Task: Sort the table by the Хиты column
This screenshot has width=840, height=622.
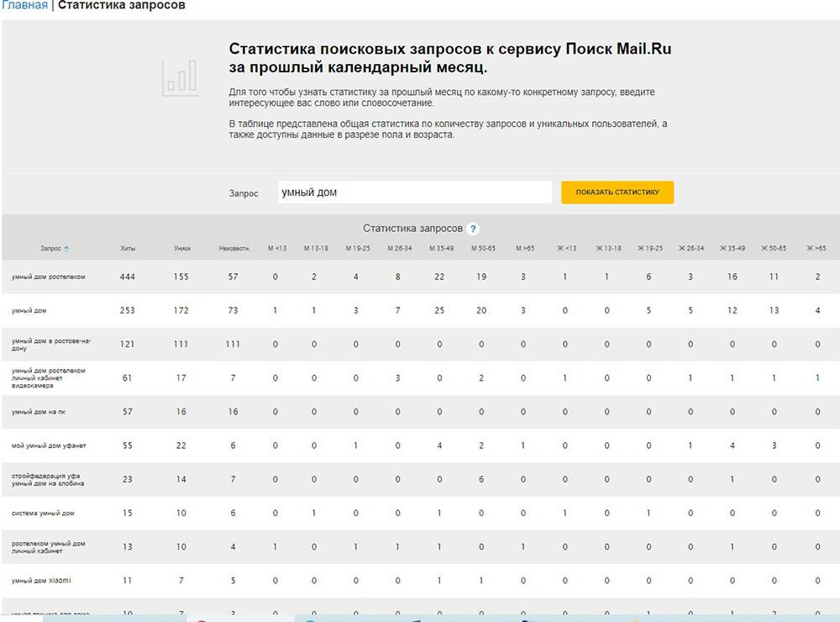Action: tap(128, 248)
